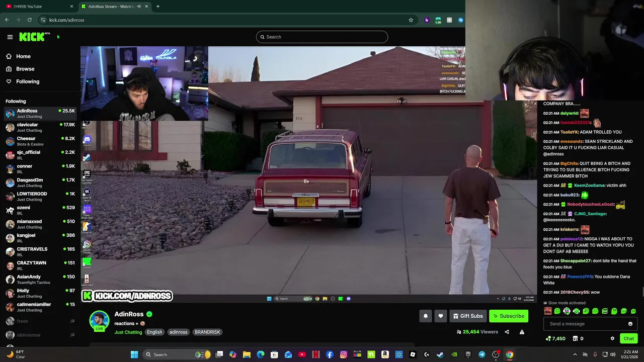Show hidden system tray icons

click(575, 354)
